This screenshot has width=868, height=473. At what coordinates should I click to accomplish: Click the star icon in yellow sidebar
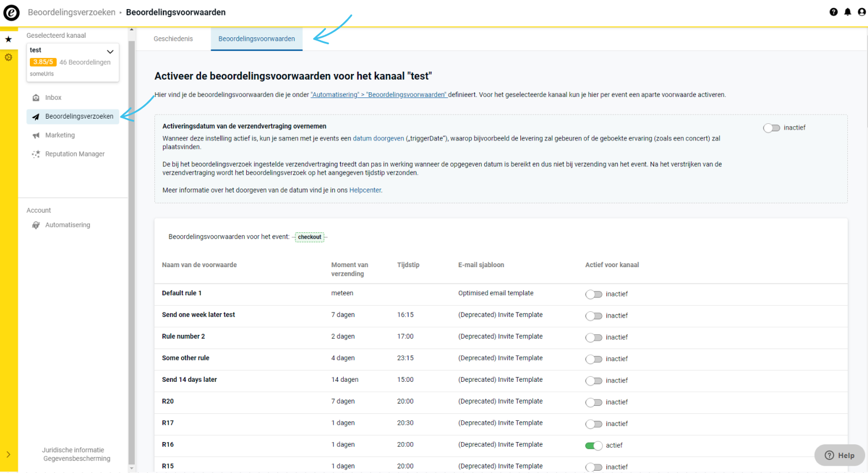click(9, 40)
